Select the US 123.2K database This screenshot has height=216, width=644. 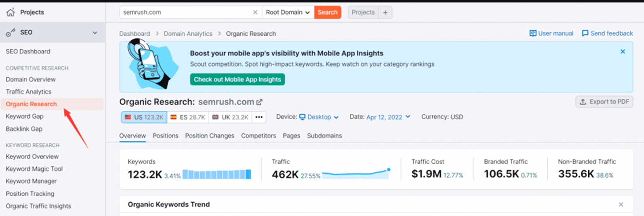[x=144, y=117]
